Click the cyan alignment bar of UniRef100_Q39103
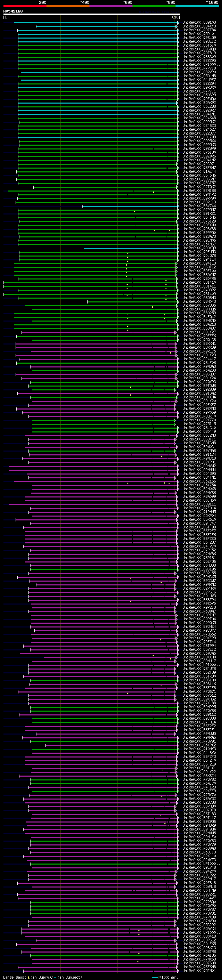This screenshot has width=222, height=980. (x=96, y=23)
